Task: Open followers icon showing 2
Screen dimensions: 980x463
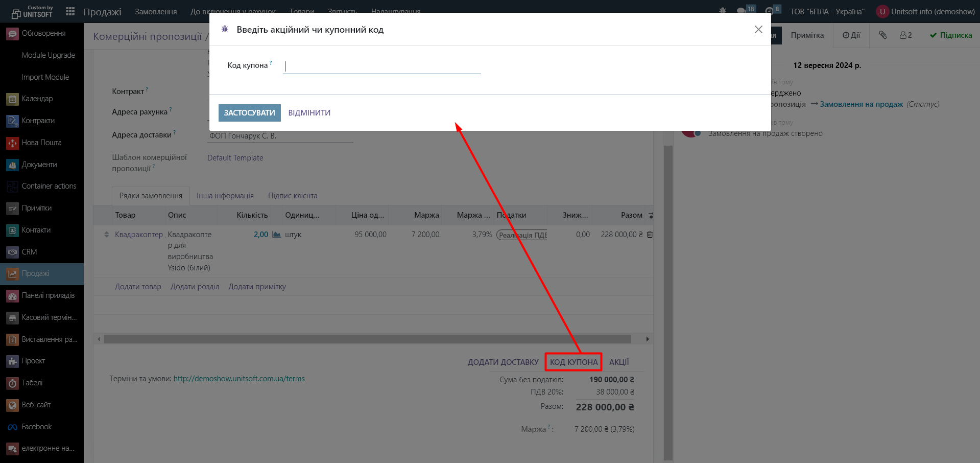Action: [x=905, y=35]
